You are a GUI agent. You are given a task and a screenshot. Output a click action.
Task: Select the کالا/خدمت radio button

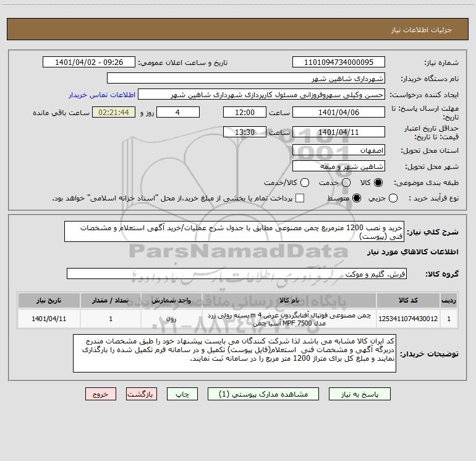305,183
